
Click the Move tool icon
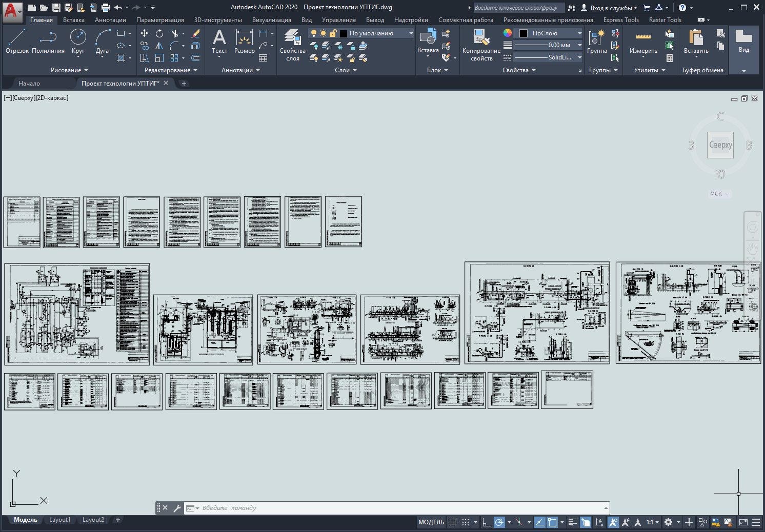click(x=145, y=33)
